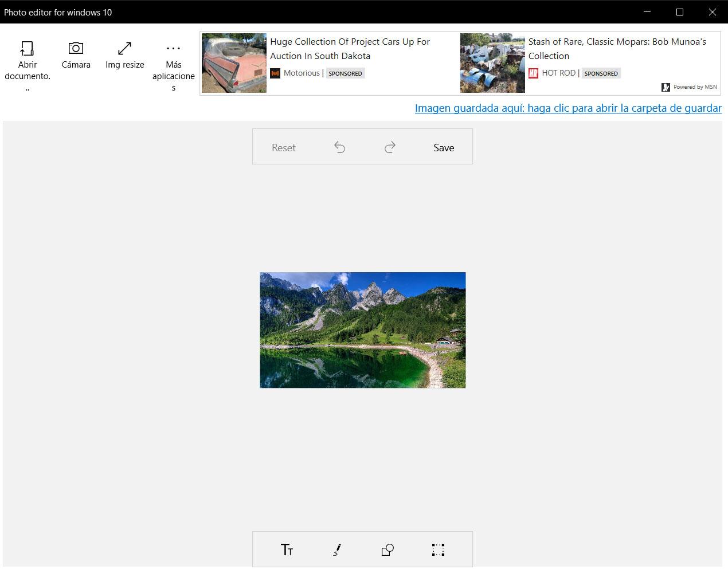Launch the Cámara capture option

(x=76, y=56)
